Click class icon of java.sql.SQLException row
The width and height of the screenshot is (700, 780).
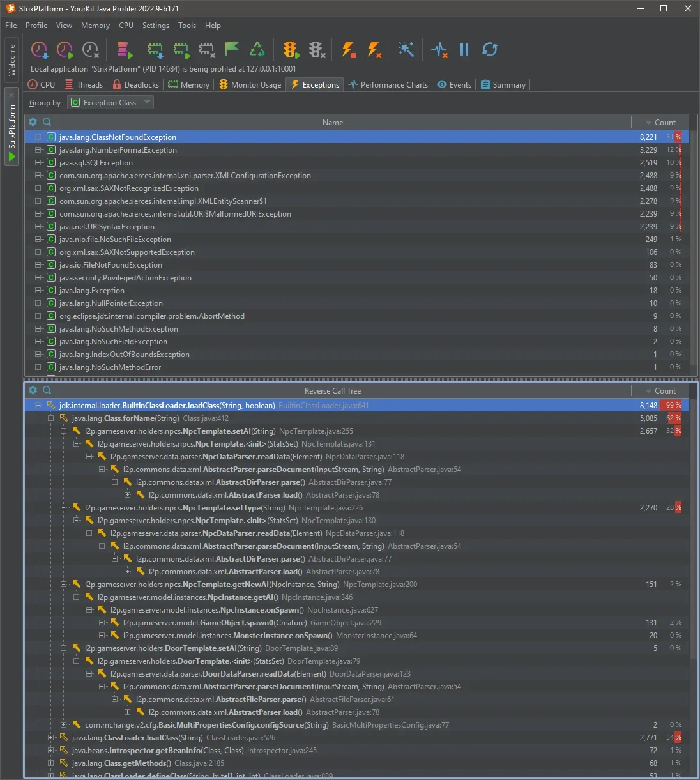point(51,163)
